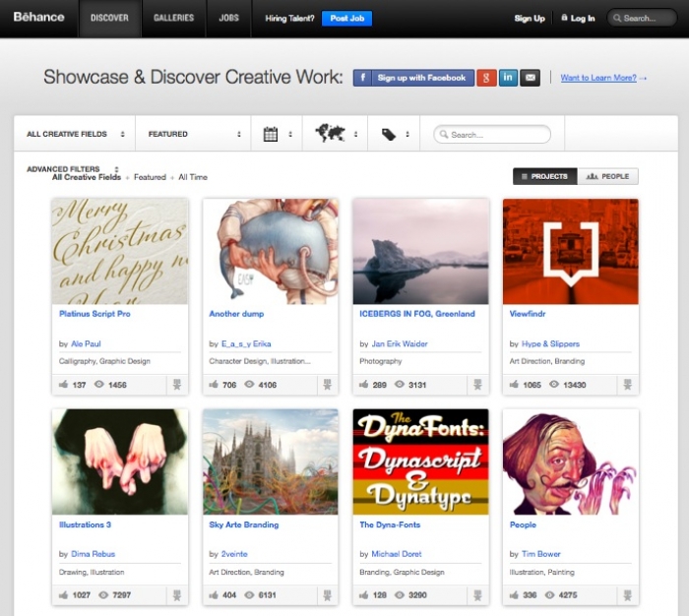Click thumbs-up icon on Another dump

(x=214, y=385)
